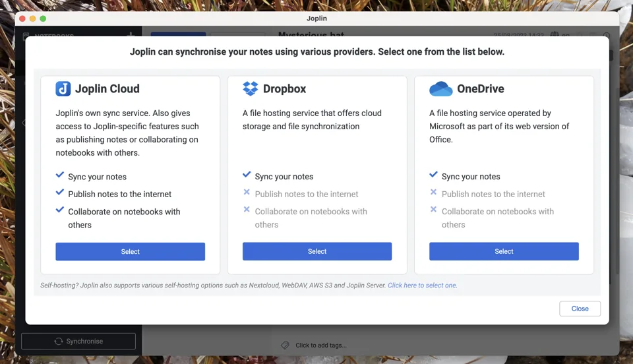Click the tag icon beside 'Click to add tags'
This screenshot has height=364, width=633.
click(x=285, y=345)
